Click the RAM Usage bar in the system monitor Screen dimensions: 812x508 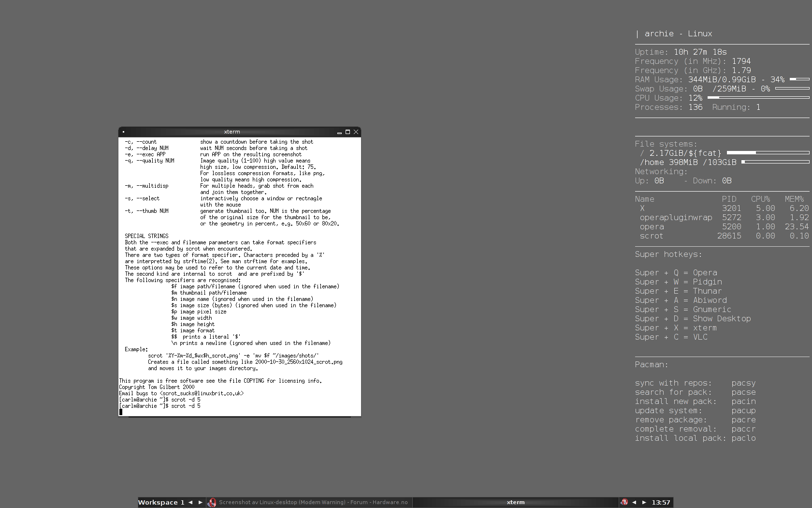coord(799,79)
